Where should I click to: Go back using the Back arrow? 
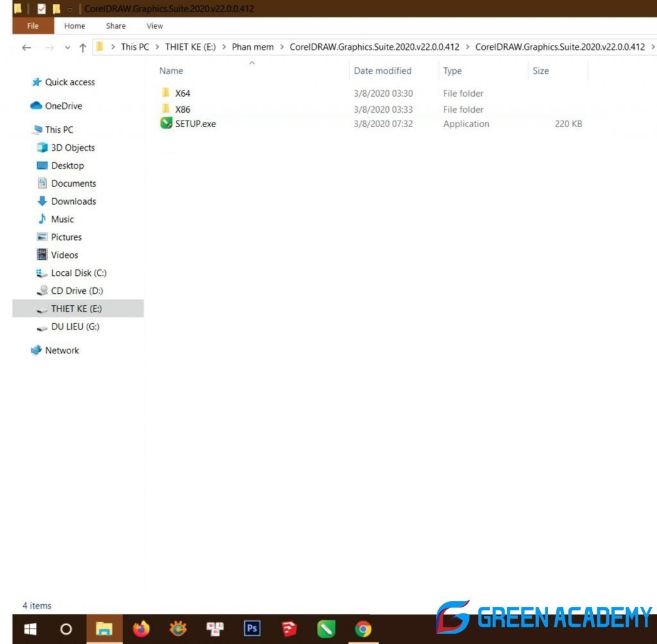pos(26,47)
